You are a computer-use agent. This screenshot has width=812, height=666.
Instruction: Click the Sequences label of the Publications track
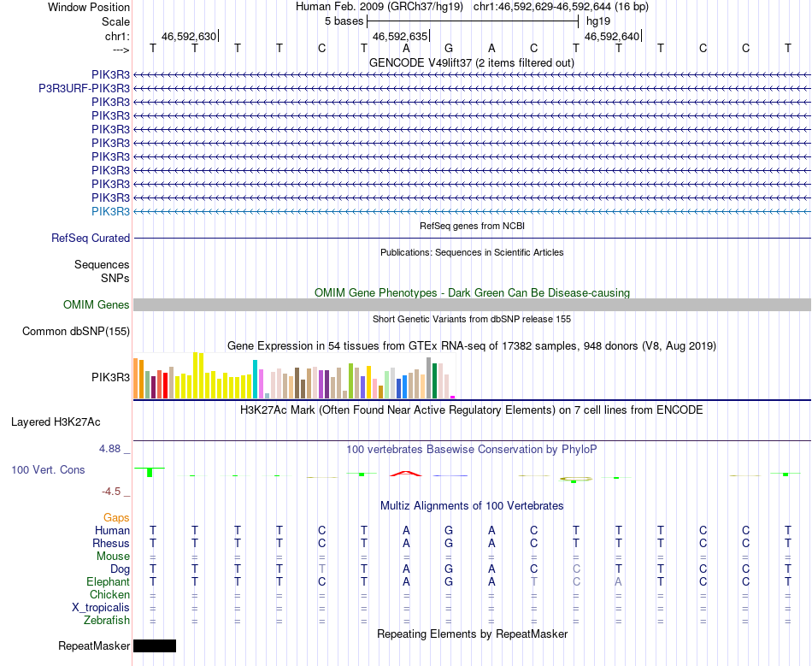(102, 265)
